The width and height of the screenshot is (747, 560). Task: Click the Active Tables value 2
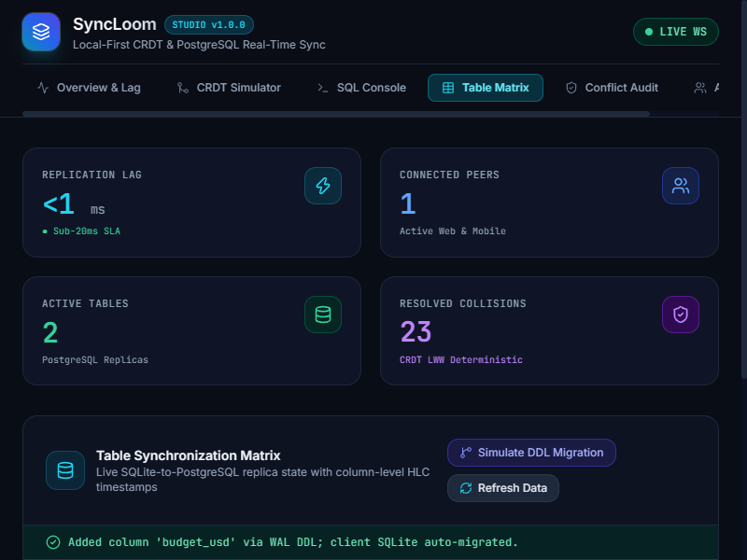50,332
